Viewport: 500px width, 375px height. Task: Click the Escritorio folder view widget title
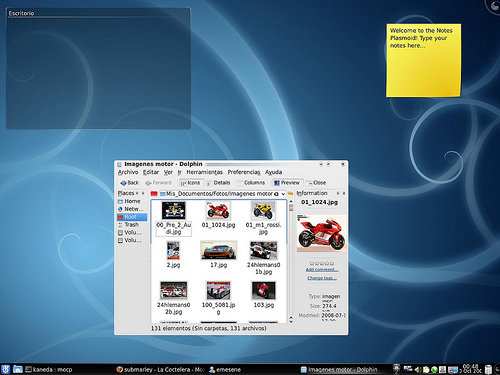(x=21, y=13)
